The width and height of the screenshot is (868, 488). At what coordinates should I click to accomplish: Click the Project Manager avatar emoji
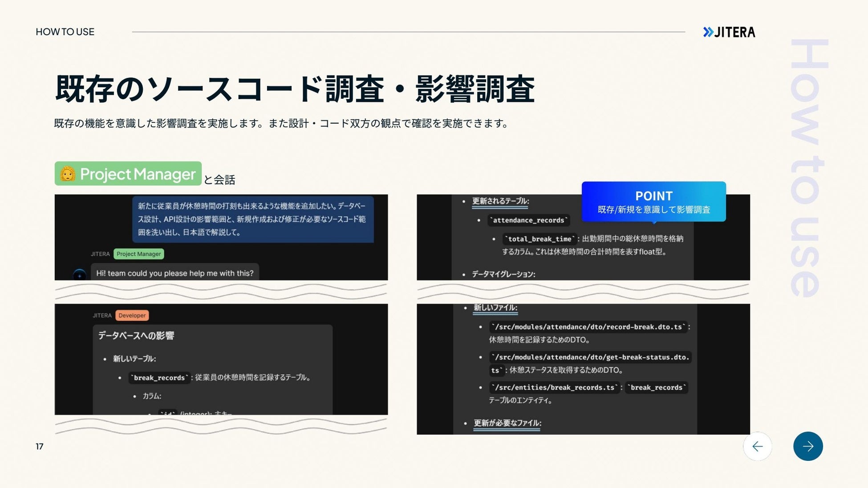click(68, 174)
